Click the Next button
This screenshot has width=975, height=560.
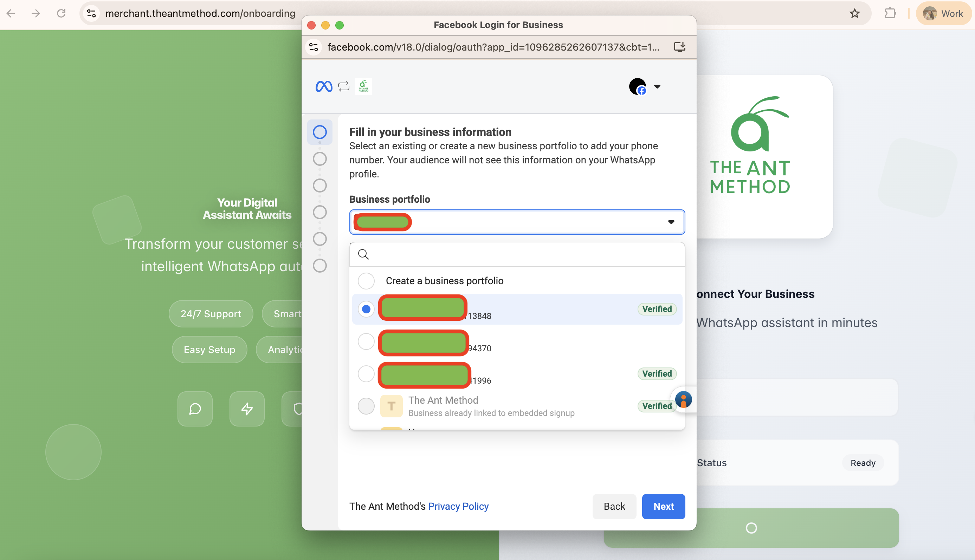[663, 506]
